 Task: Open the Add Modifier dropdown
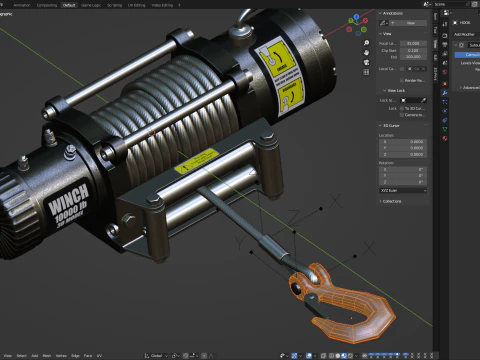(467, 34)
